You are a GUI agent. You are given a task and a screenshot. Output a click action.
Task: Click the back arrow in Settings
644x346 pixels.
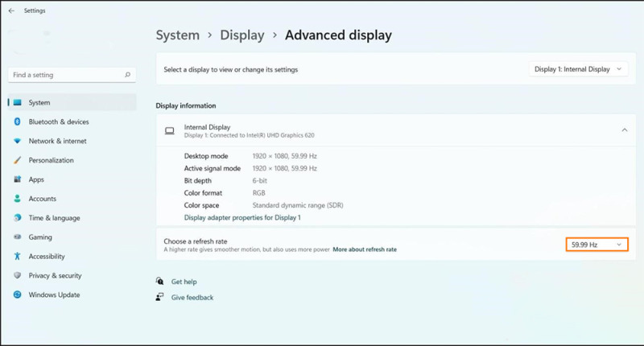tap(11, 11)
